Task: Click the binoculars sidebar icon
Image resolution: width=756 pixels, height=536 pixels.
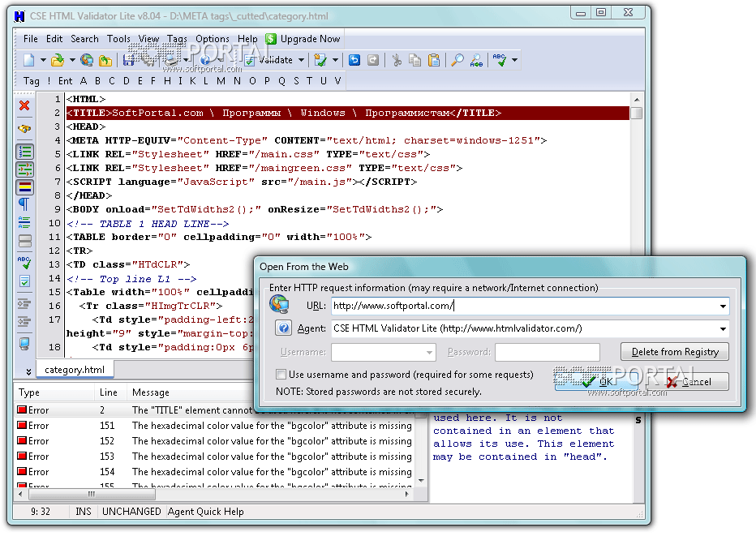Action: (x=24, y=128)
